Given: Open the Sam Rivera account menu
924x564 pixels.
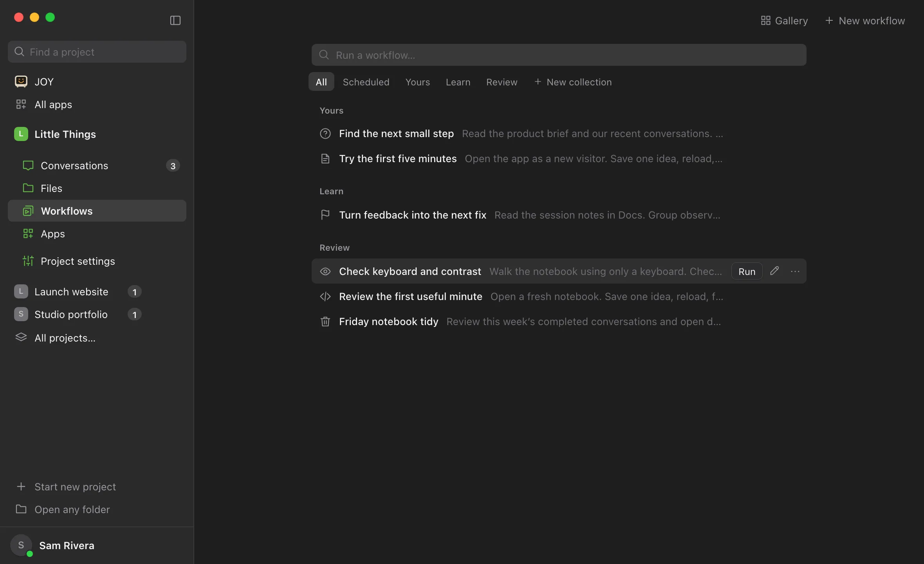Looking at the screenshot, I should [x=52, y=545].
